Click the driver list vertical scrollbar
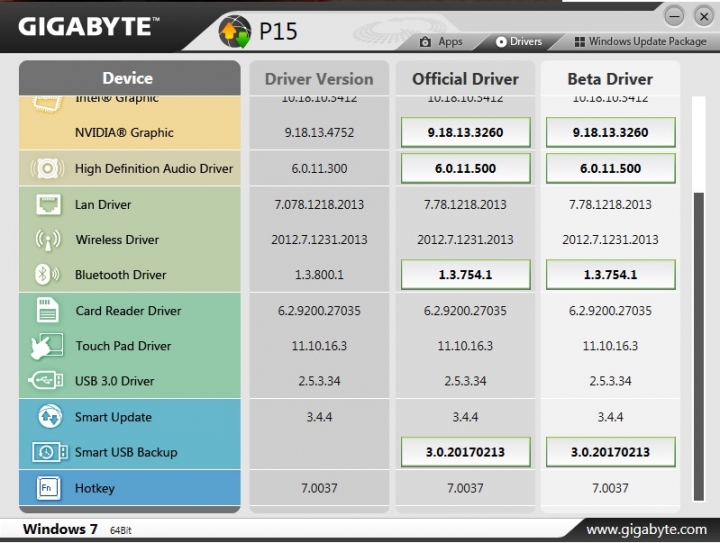This screenshot has width=720, height=543. 698,347
